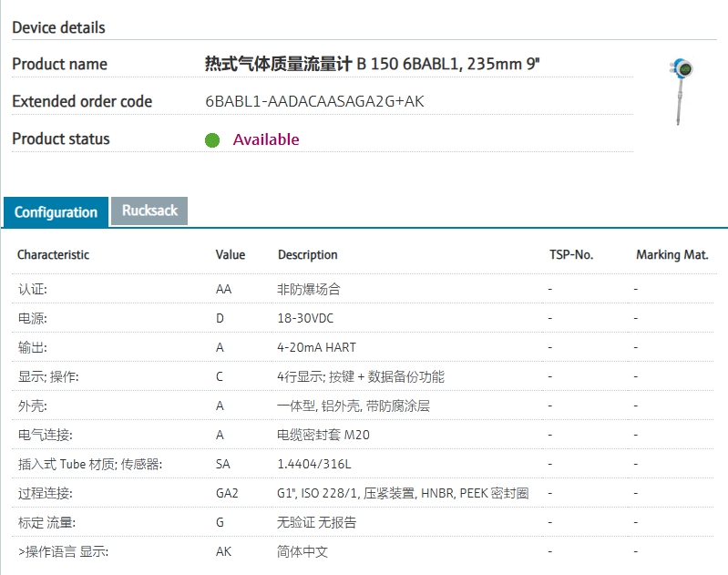Image resolution: width=728 pixels, height=575 pixels.
Task: Click the 电缆密封套 M20 description
Action: [x=323, y=435]
